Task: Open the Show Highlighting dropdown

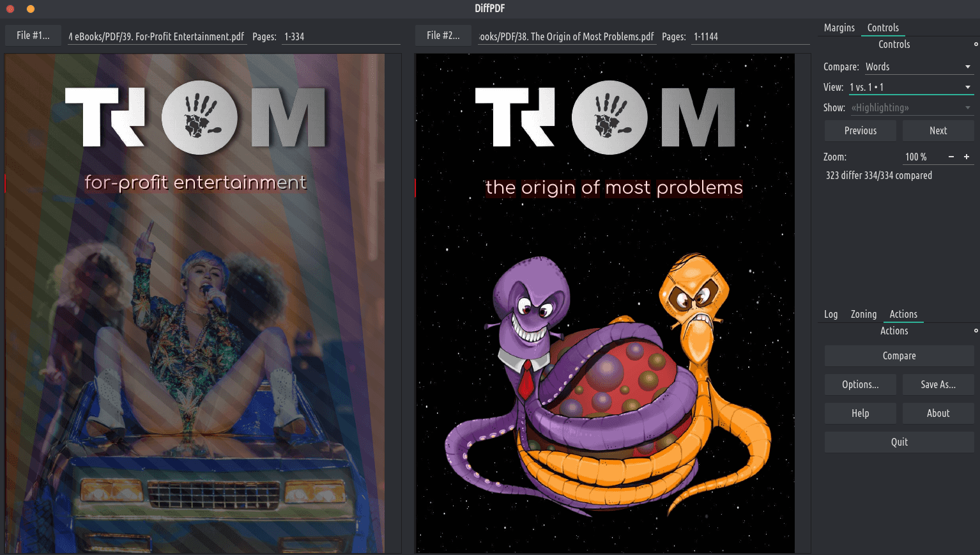Action: (910, 107)
